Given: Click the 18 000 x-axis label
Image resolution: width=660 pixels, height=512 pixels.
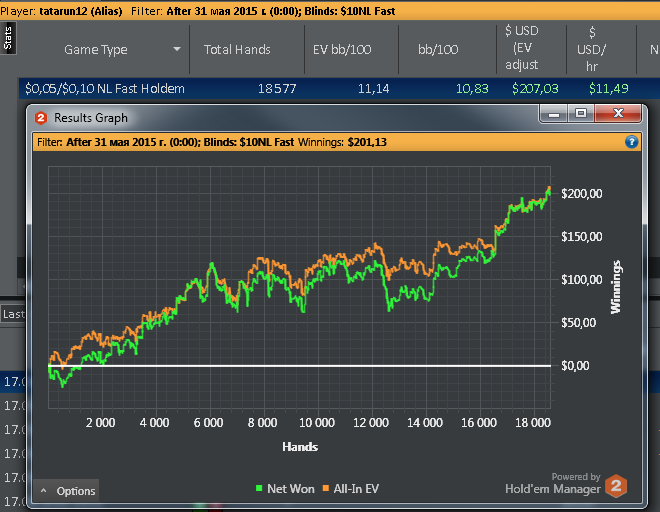Looking at the screenshot, I should [532, 423].
